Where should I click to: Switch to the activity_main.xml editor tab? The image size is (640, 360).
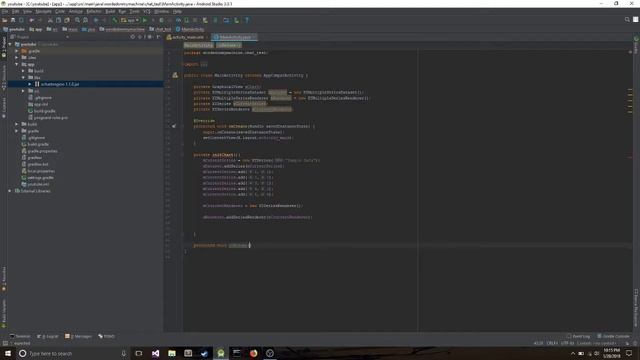(186, 37)
